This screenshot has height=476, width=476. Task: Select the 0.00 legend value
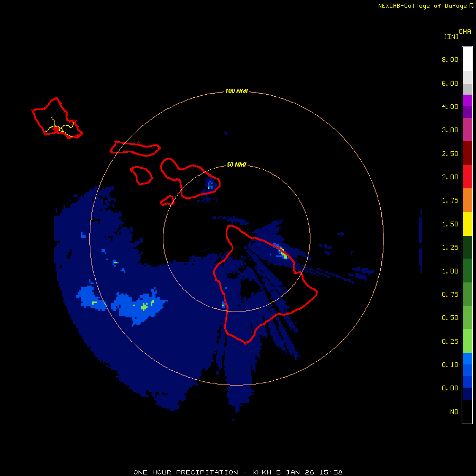[x=450, y=388]
